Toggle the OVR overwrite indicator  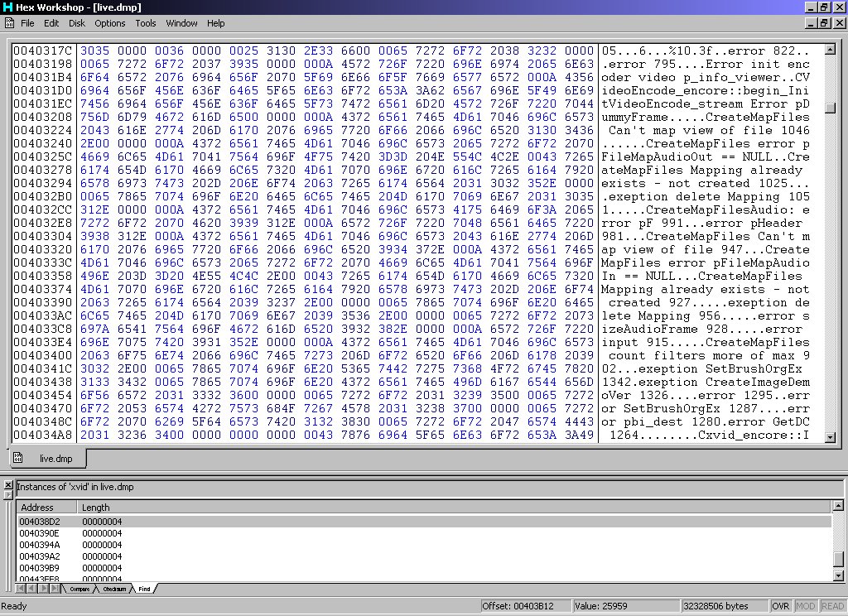(780, 606)
